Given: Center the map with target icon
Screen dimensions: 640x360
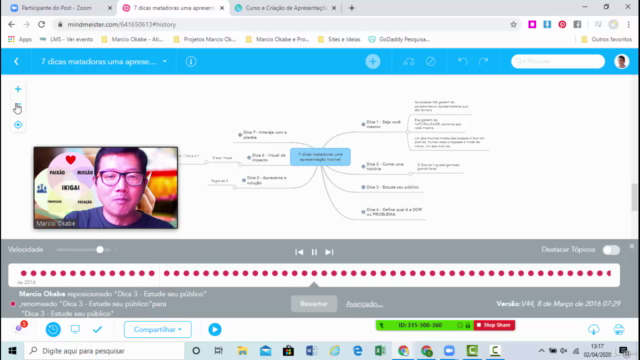Looking at the screenshot, I should (x=18, y=125).
